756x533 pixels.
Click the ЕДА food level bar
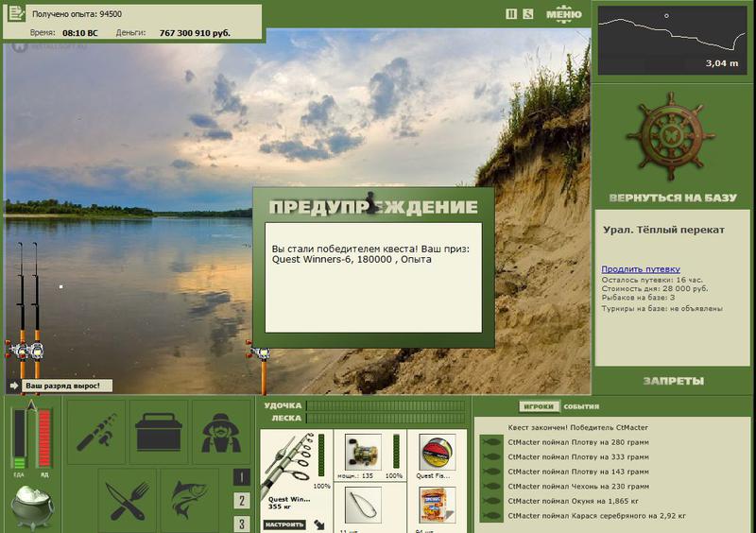tap(19, 438)
